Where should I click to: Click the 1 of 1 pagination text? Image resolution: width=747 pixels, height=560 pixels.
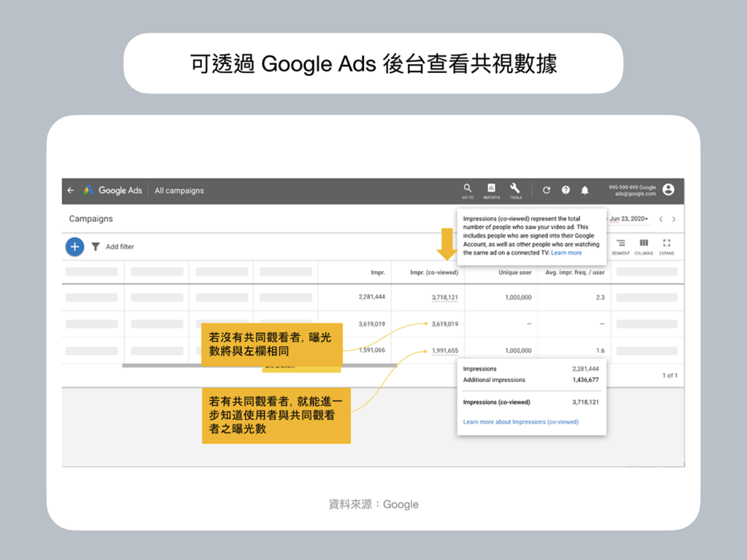670,376
